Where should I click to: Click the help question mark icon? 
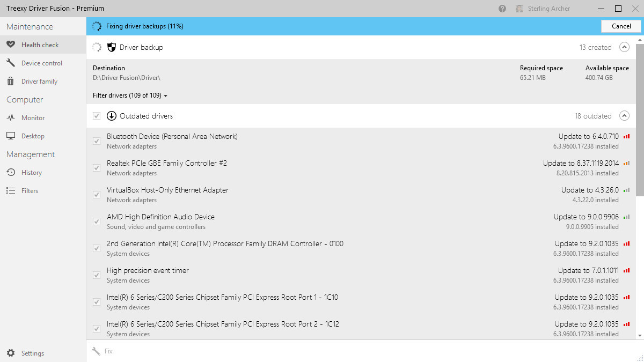coord(502,9)
